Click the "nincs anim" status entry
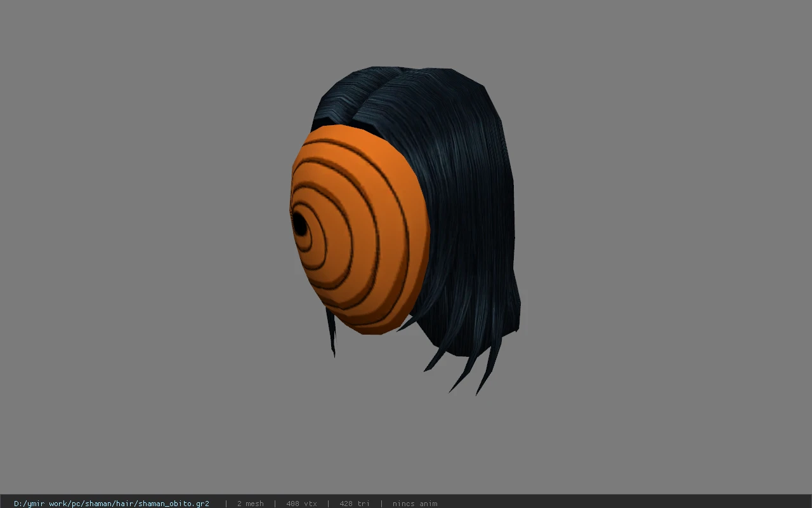Viewport: 812px width, 508px height. [415, 504]
